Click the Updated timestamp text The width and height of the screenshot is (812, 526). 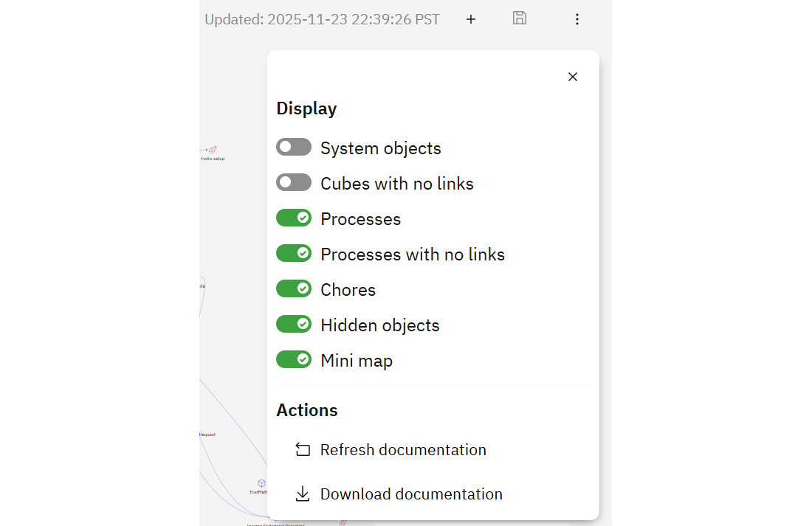[323, 19]
